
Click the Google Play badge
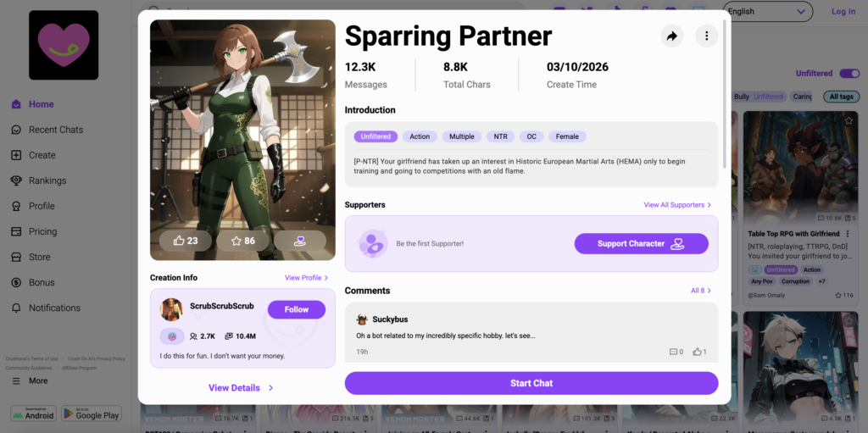tap(92, 414)
